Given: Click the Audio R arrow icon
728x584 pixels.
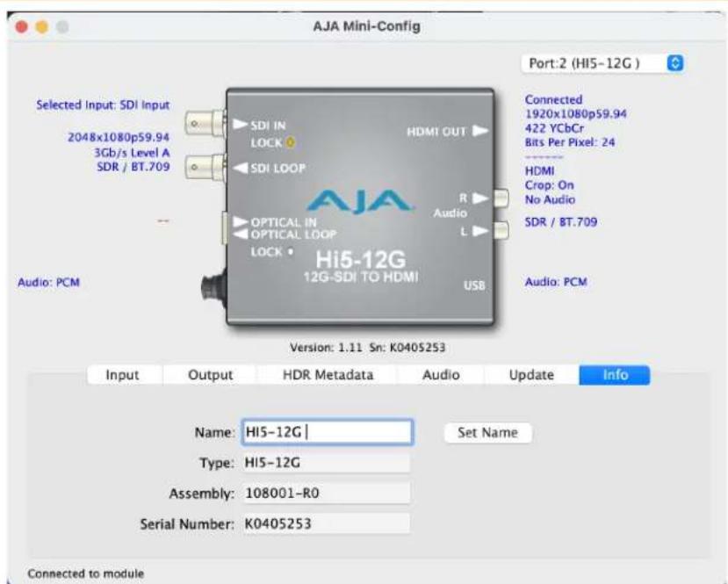Looking at the screenshot, I should pyautogui.click(x=480, y=198).
